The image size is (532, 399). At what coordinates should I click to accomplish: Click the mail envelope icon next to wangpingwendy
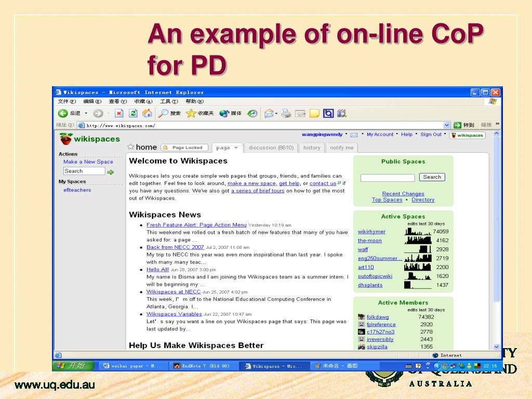click(354, 135)
